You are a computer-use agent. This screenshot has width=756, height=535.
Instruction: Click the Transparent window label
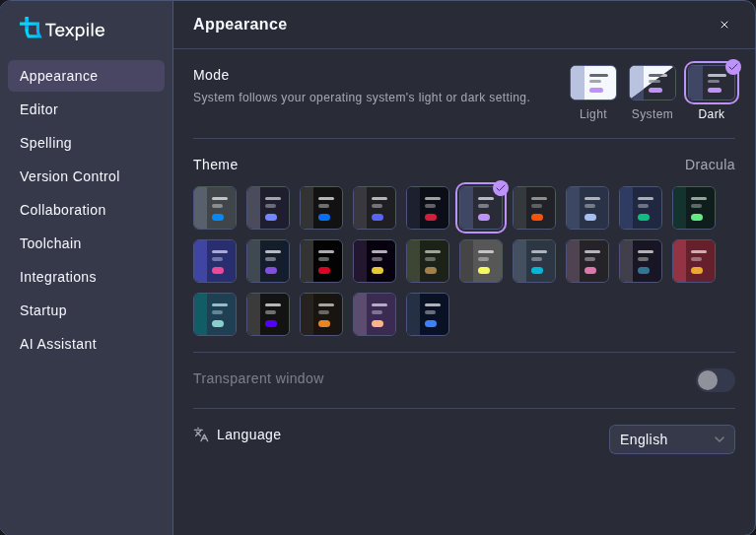coord(258,378)
